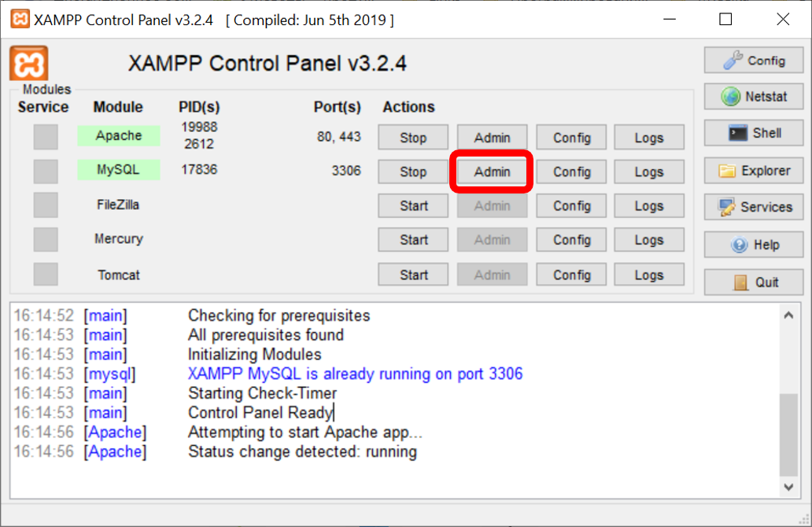Start the Tomcat module
Screen dimensions: 812x527
pyautogui.click(x=413, y=275)
